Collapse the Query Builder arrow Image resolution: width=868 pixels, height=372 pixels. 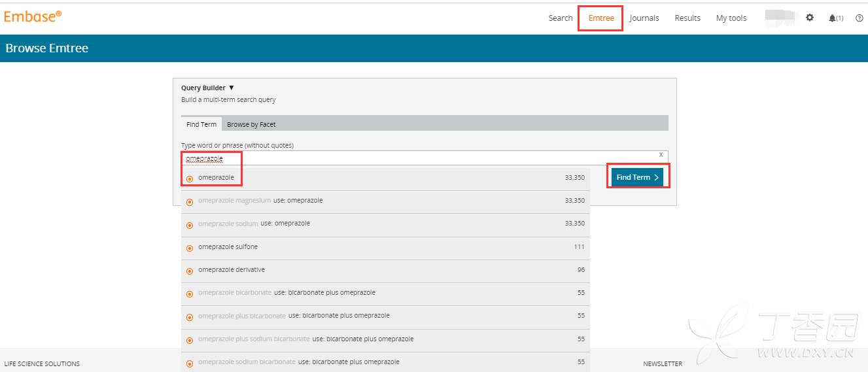click(232, 88)
